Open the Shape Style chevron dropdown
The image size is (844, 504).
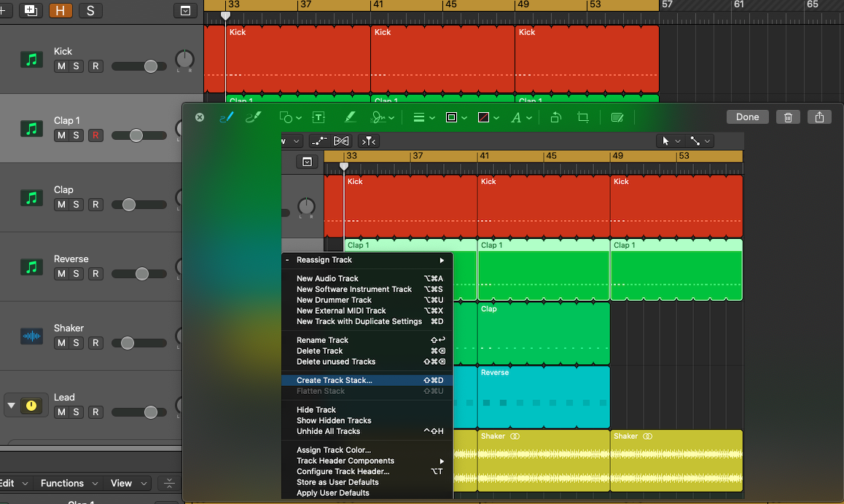click(x=431, y=118)
